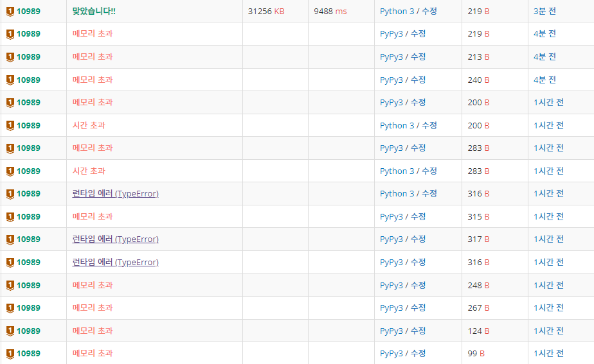594x364 pixels.
Task: Select the 315 B code length value
Action: click(478, 217)
